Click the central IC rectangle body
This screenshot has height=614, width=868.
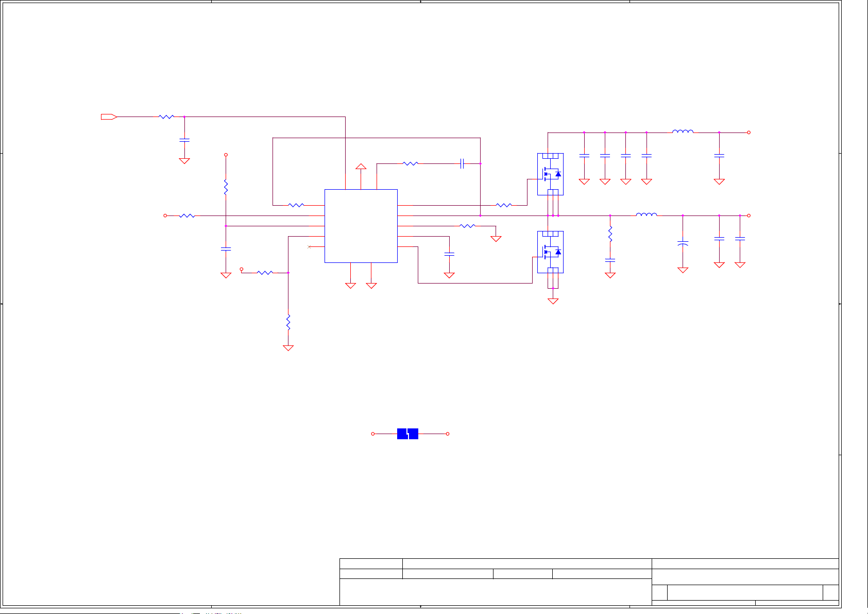361,226
